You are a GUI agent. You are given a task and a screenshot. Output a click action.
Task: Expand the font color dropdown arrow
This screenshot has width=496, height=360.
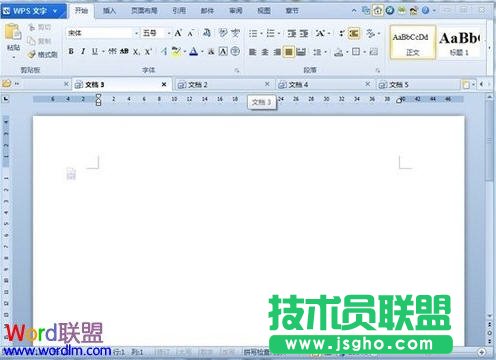click(202, 52)
